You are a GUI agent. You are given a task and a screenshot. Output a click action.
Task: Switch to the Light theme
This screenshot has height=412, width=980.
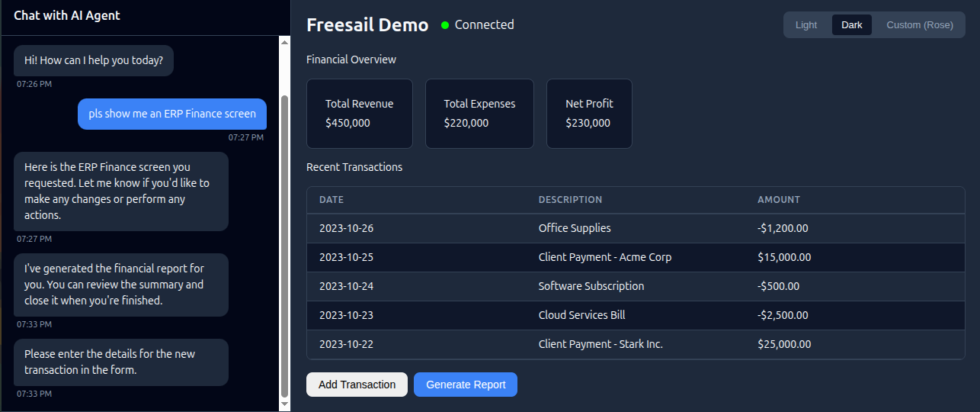(805, 25)
